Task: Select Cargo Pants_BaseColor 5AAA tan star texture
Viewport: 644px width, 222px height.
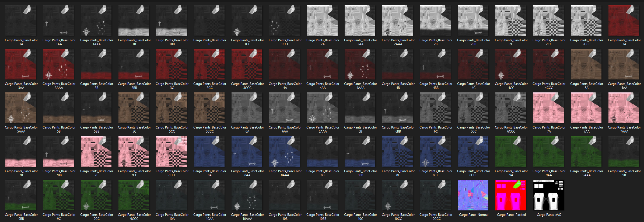Action: (21, 108)
